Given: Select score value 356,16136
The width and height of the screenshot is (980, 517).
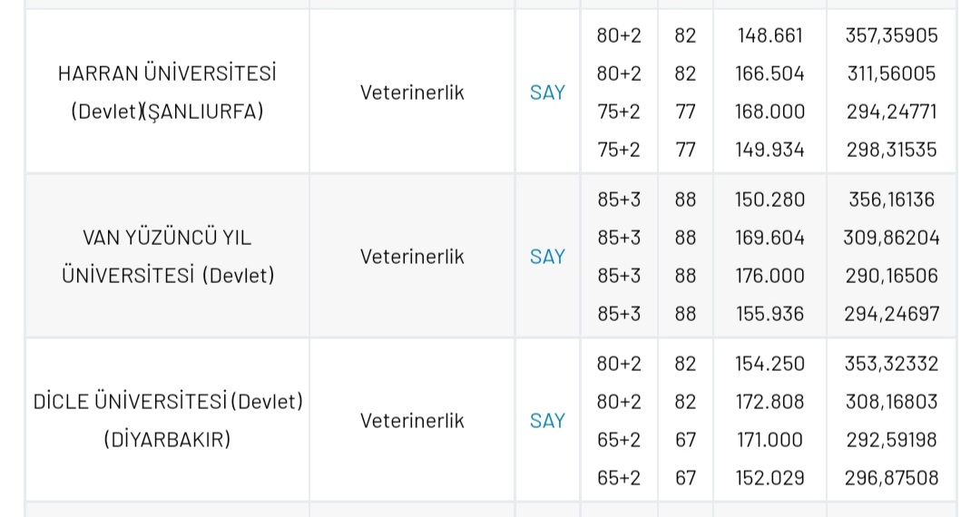Looking at the screenshot, I should [x=891, y=200].
